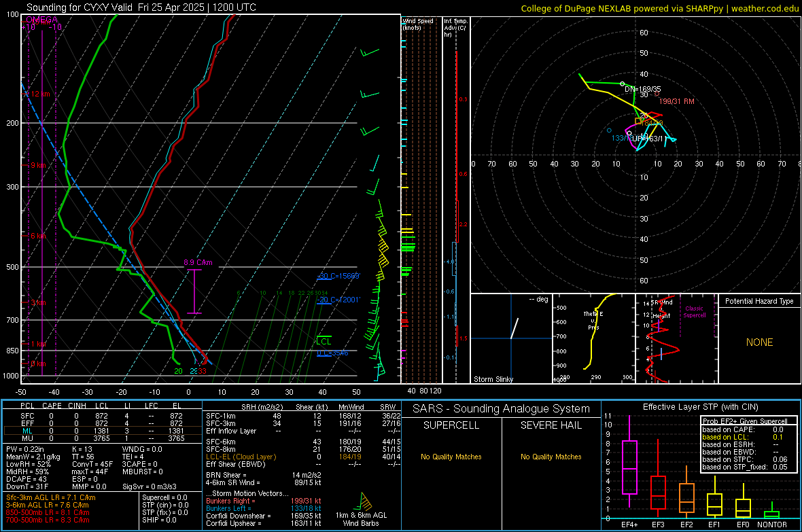This screenshot has height=532, width=802.
Task: Click the 'Corfidi Downshear = 169/35 kt' line
Action: (x=264, y=516)
